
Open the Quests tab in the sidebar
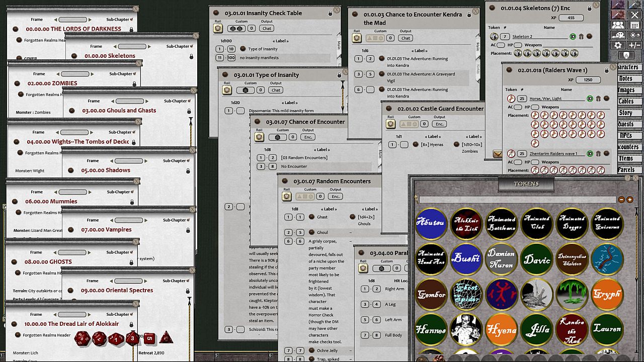[x=627, y=124]
